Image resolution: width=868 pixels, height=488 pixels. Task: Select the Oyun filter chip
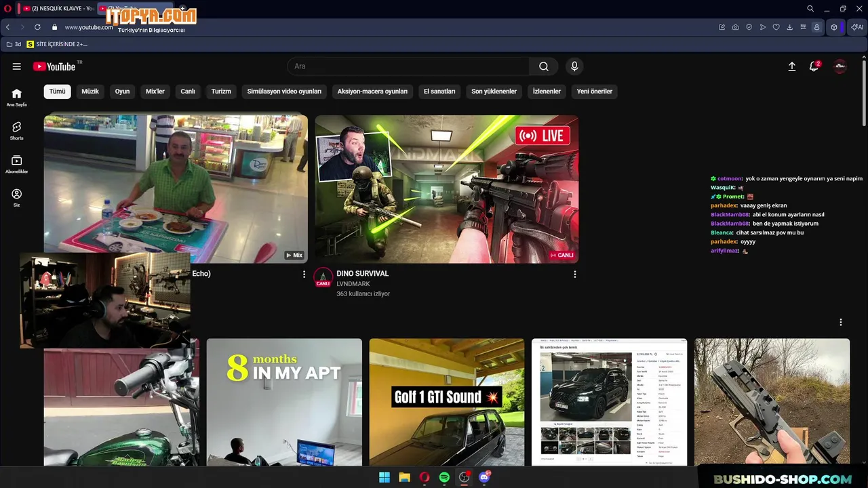pos(122,91)
